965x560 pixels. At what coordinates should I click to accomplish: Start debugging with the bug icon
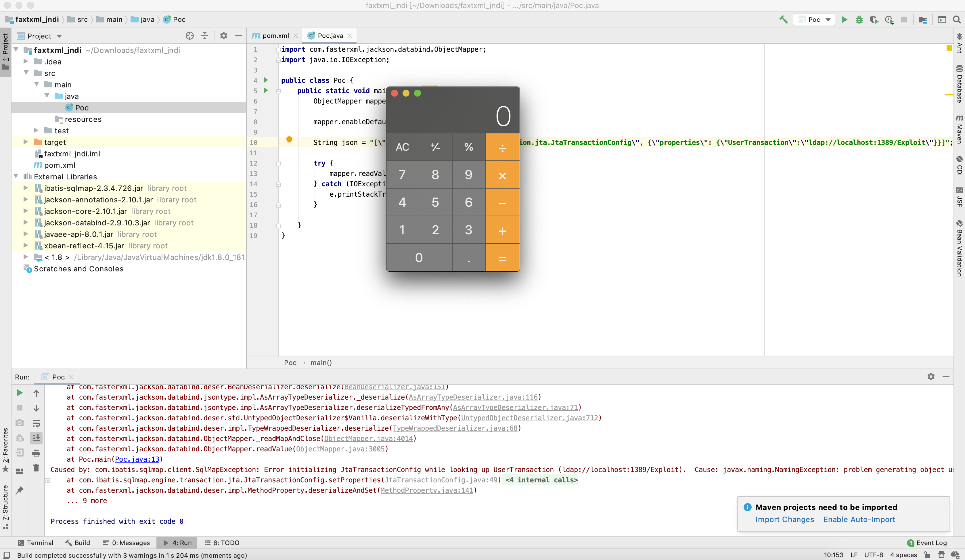click(x=859, y=20)
